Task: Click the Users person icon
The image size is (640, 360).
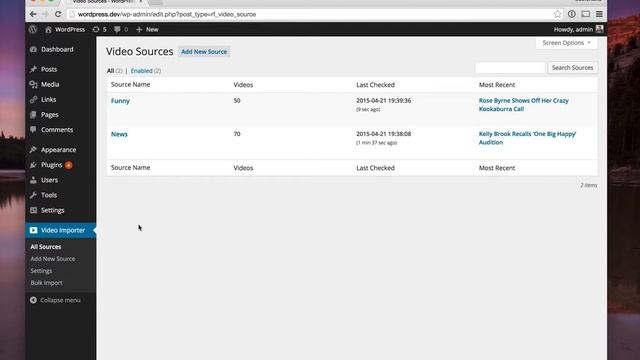Action: pos(33,180)
